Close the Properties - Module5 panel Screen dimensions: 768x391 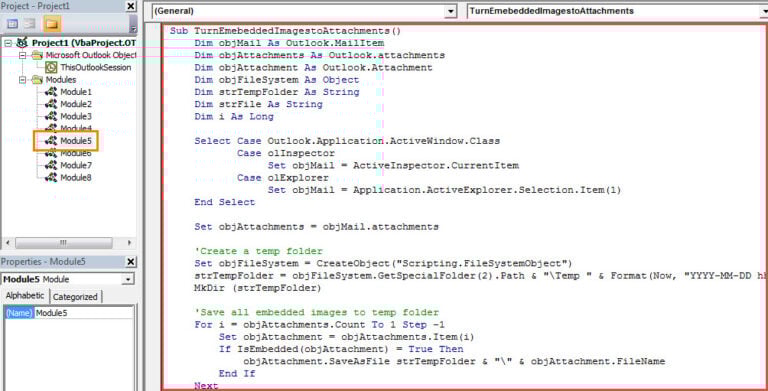pos(130,262)
